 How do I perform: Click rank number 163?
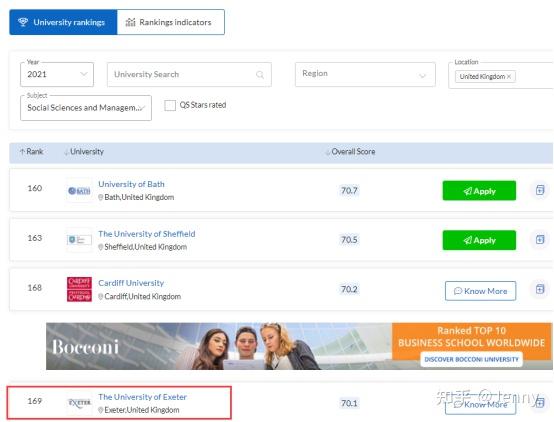click(35, 238)
